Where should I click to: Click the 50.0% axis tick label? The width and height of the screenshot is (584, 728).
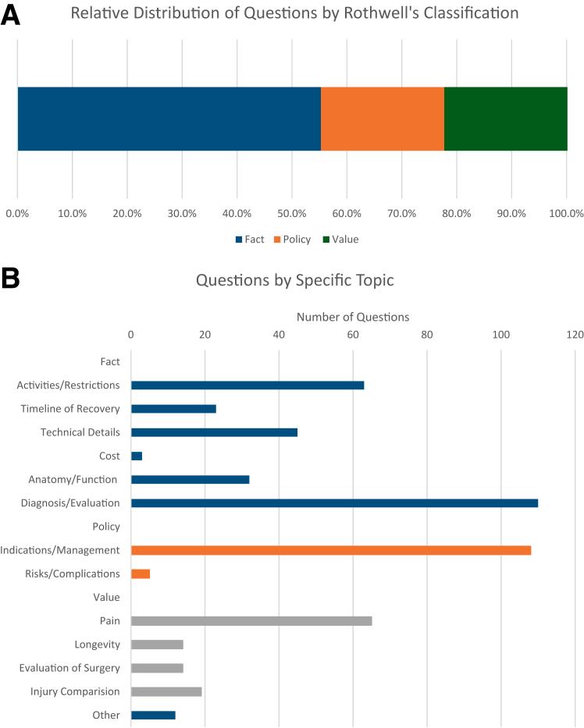[291, 213]
